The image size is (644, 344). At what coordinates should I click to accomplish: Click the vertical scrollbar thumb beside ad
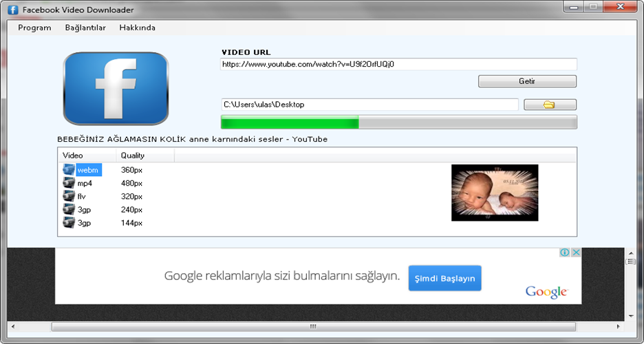[630, 261]
